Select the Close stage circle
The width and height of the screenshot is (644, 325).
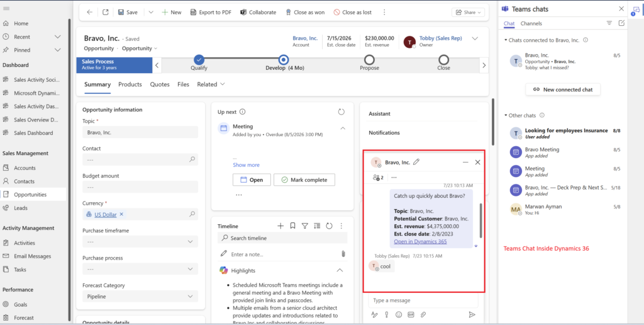[443, 60]
